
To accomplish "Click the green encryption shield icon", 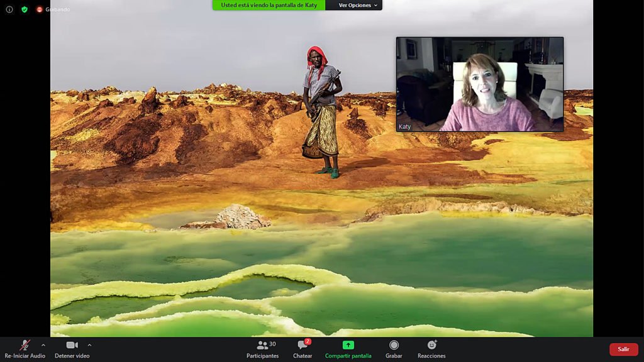I will tap(25, 9).
